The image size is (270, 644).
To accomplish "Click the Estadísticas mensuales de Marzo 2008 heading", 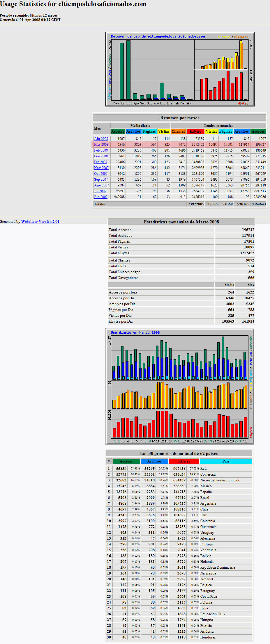I will [x=181, y=222].
